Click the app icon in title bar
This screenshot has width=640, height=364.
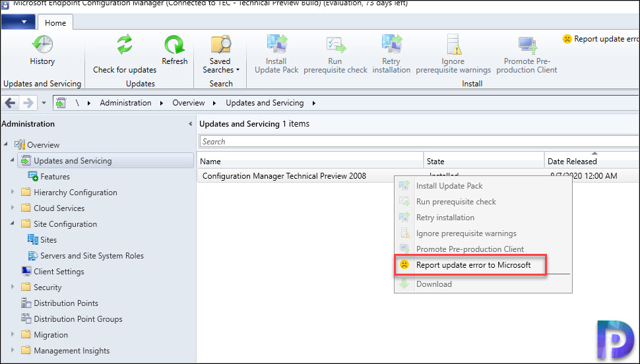[5, 5]
